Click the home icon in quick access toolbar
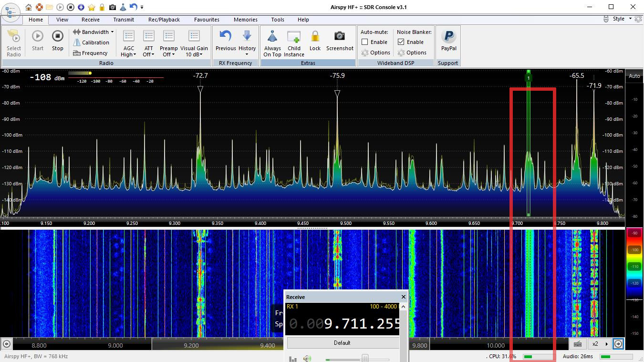This screenshot has width=644, height=362. [29, 7]
